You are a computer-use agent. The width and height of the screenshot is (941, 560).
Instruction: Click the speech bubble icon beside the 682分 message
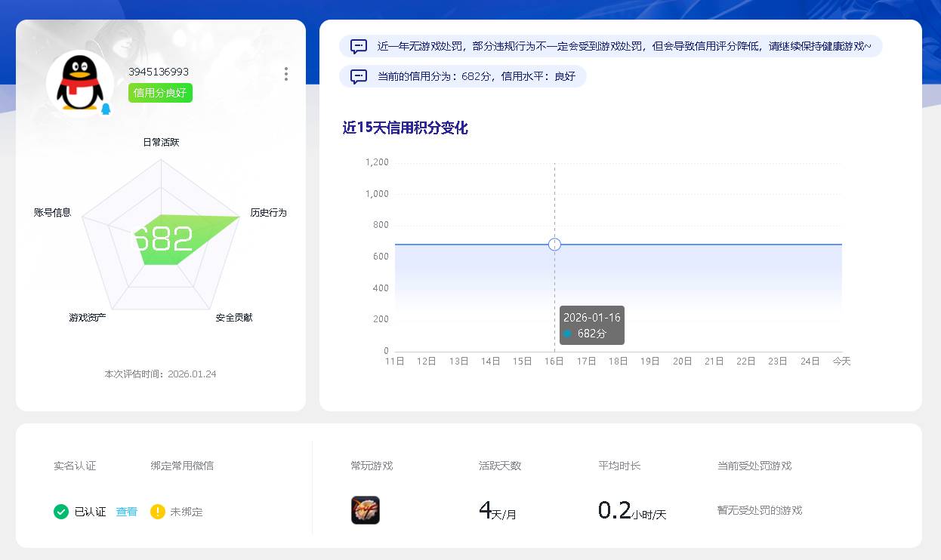pyautogui.click(x=358, y=75)
